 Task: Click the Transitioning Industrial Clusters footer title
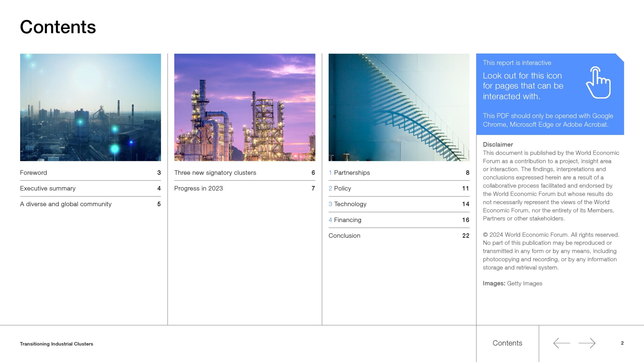pyautogui.click(x=57, y=344)
